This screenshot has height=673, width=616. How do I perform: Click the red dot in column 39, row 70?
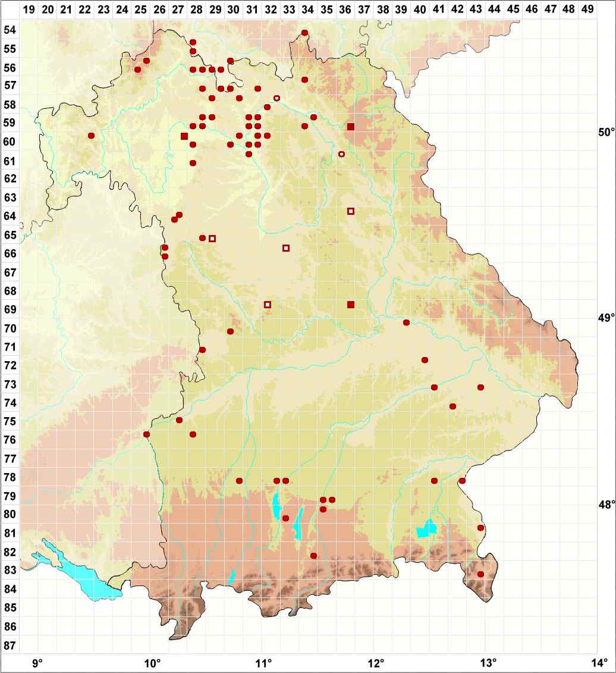pyautogui.click(x=406, y=323)
